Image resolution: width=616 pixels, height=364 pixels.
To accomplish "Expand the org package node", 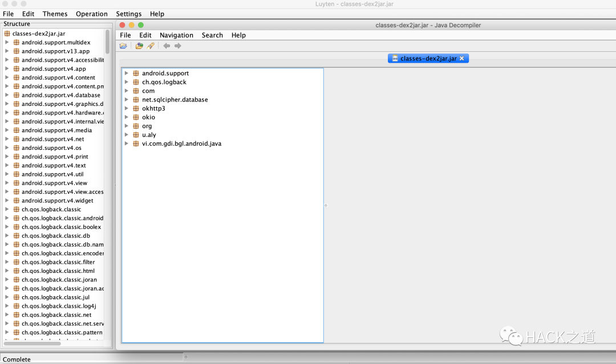I will (127, 126).
